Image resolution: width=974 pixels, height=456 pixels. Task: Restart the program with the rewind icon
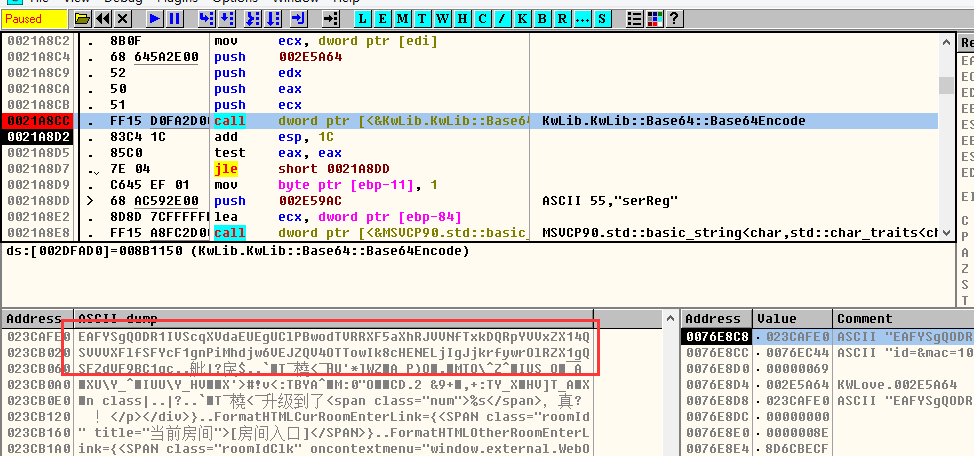(x=102, y=19)
